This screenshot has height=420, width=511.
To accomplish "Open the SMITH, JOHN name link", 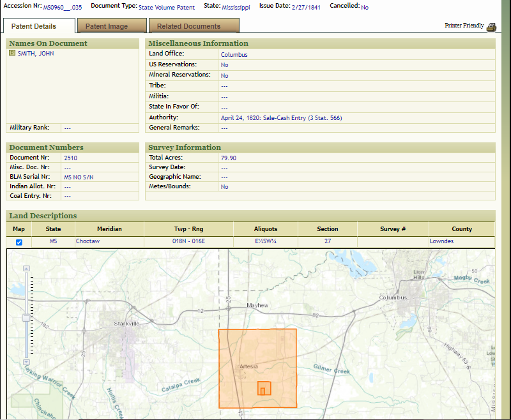I will 36,54.
